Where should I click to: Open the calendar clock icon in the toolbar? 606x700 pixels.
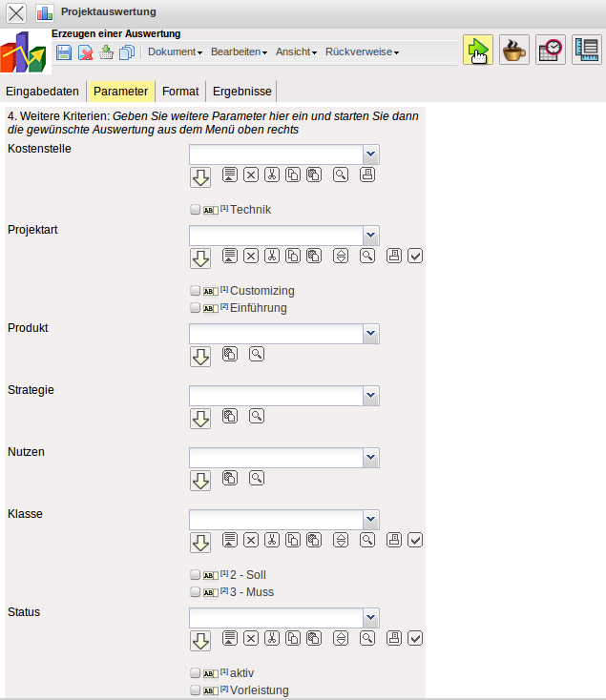pyautogui.click(x=550, y=50)
